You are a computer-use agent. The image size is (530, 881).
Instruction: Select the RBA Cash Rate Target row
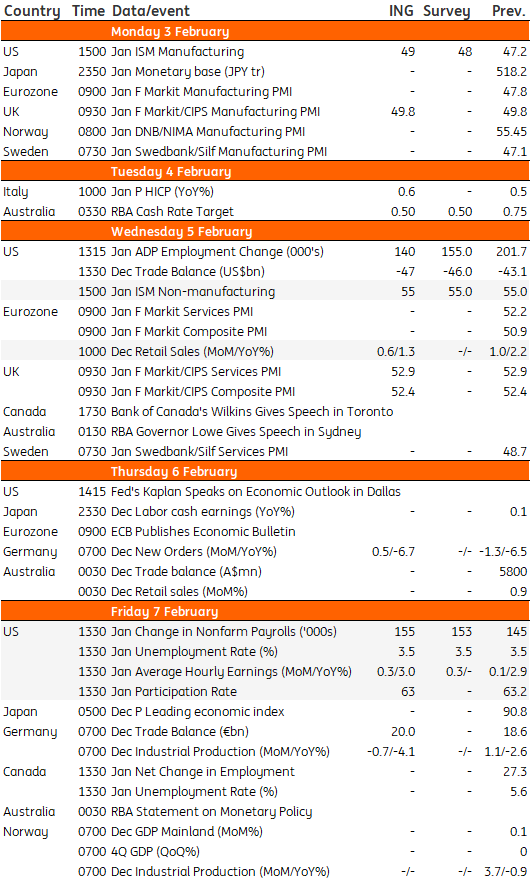[265, 212]
